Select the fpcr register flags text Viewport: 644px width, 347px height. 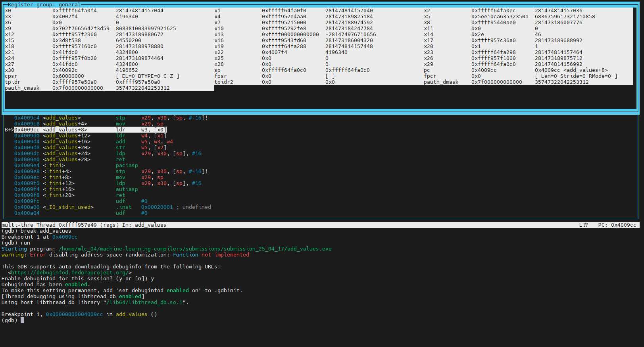[x=576, y=76]
